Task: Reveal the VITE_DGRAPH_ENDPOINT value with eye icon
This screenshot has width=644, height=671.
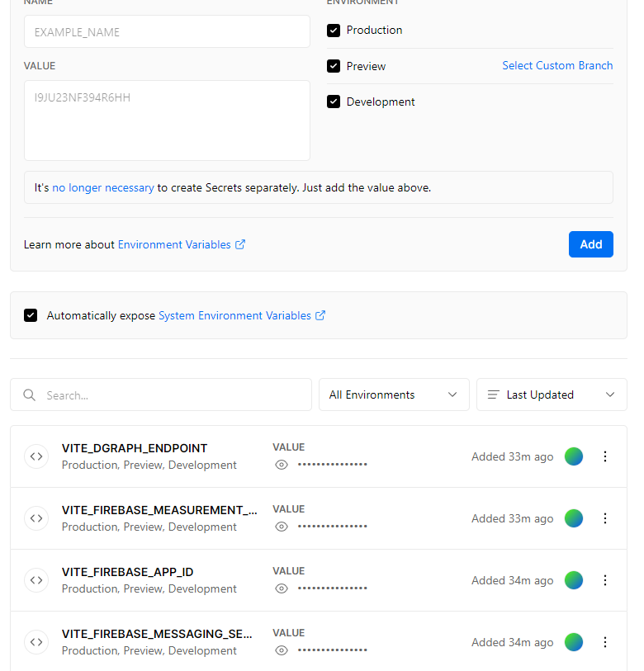Action: [282, 465]
